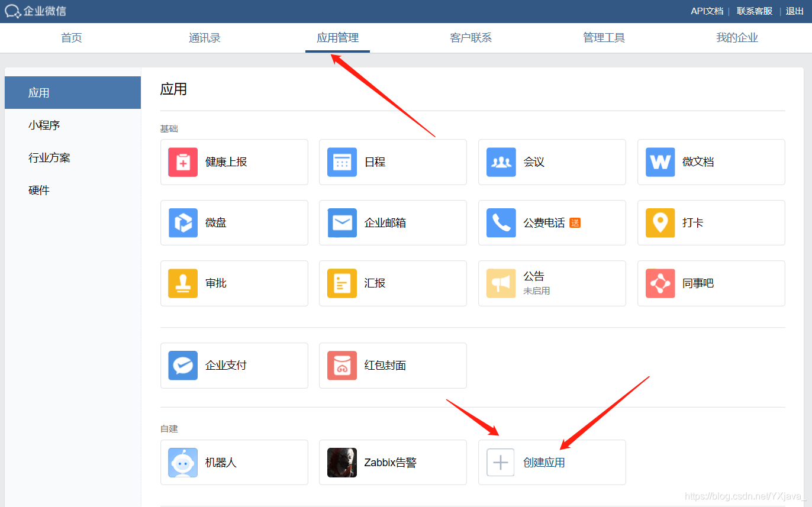Image resolution: width=812 pixels, height=507 pixels.
Task: Click the plus icon for 创建应用
Action: click(501, 463)
